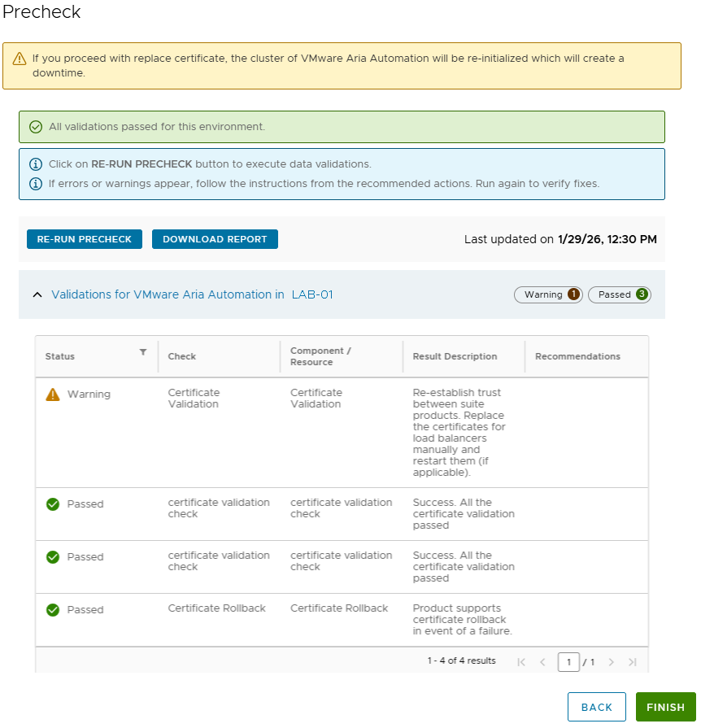Click the green check icon beside Certificate Rollback
The height and width of the screenshot is (728, 701).
click(x=53, y=609)
